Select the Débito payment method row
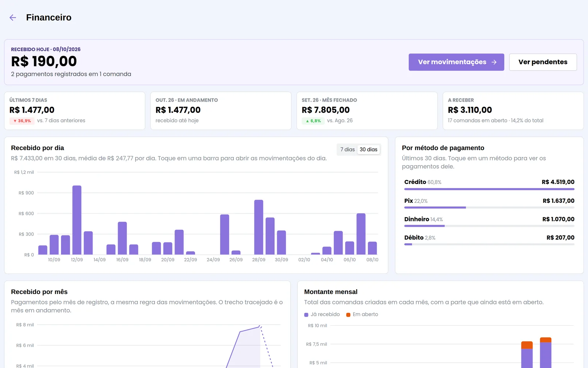Screen dimensions: 588x368 click(x=489, y=240)
